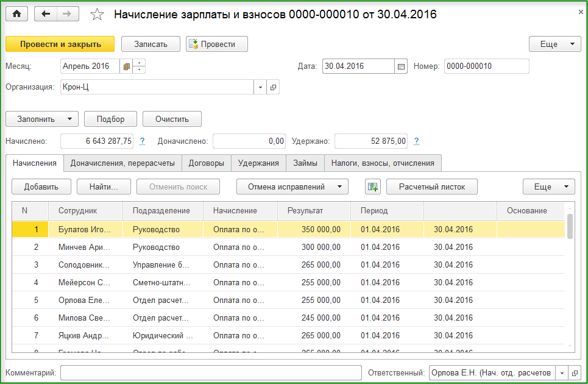
Task: Expand the Организация dropdown list
Action: (261, 87)
